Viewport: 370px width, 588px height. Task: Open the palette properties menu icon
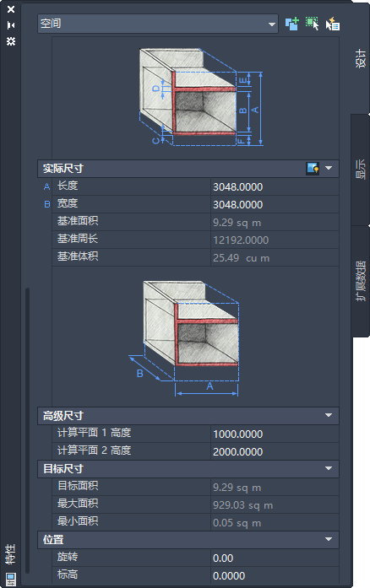click(x=11, y=40)
